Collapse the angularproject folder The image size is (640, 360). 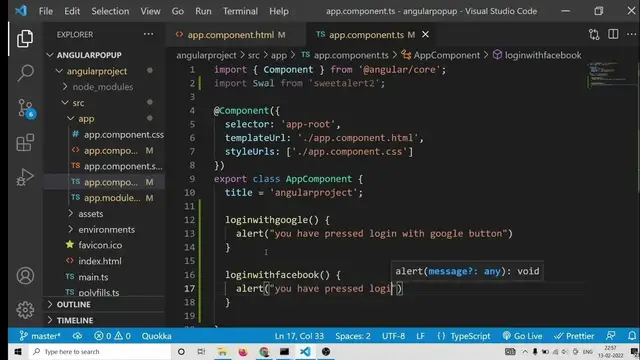tap(97, 71)
